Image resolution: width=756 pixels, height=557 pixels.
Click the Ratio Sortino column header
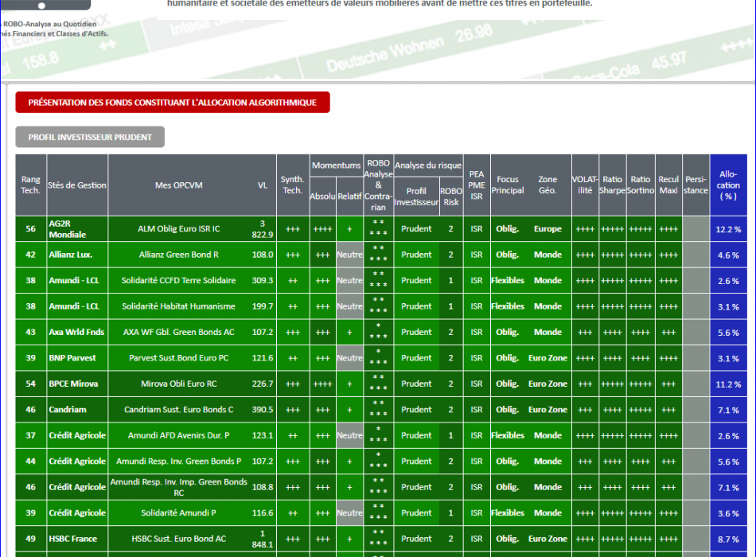tap(641, 185)
